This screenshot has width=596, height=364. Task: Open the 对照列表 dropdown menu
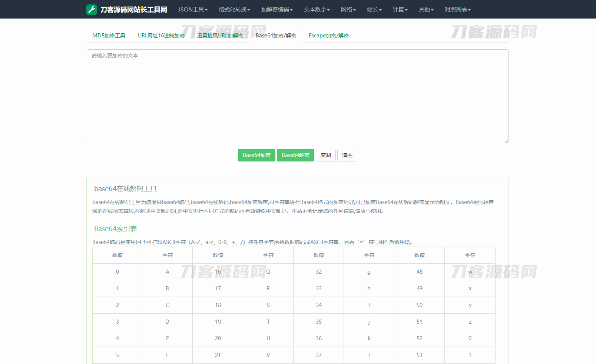457,10
